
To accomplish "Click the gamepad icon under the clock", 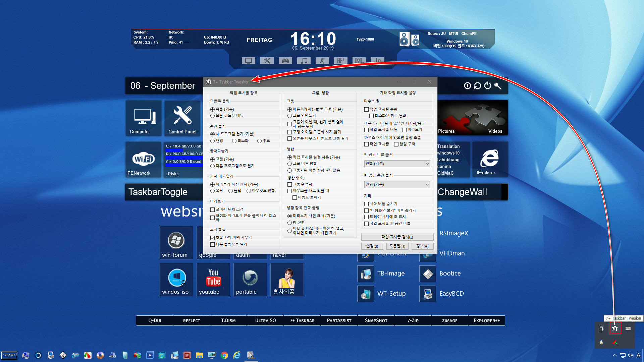I will [x=285, y=61].
